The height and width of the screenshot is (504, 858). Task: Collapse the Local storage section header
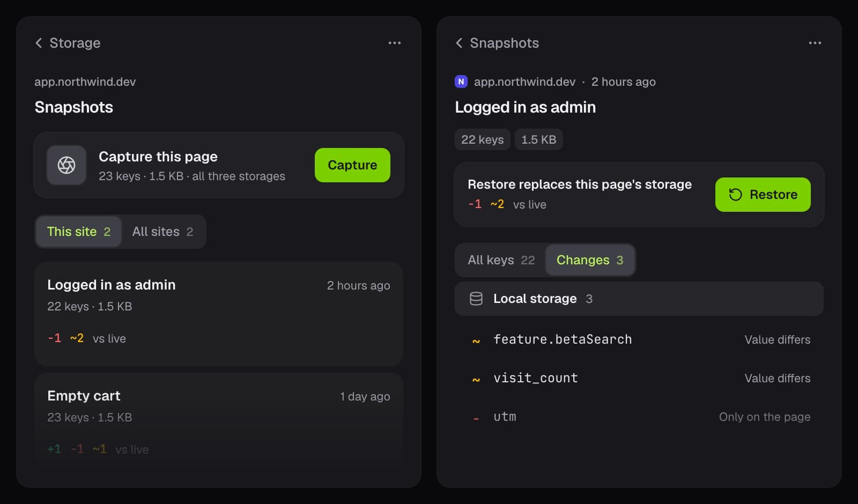[x=639, y=299]
